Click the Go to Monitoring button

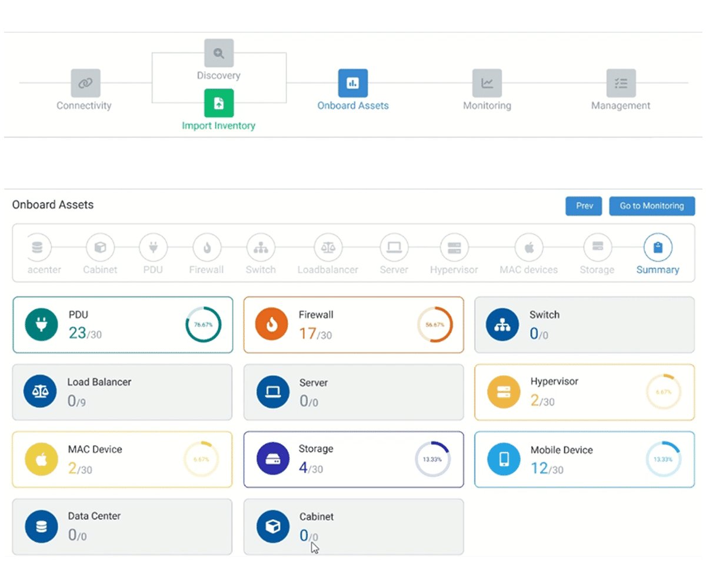[651, 206]
